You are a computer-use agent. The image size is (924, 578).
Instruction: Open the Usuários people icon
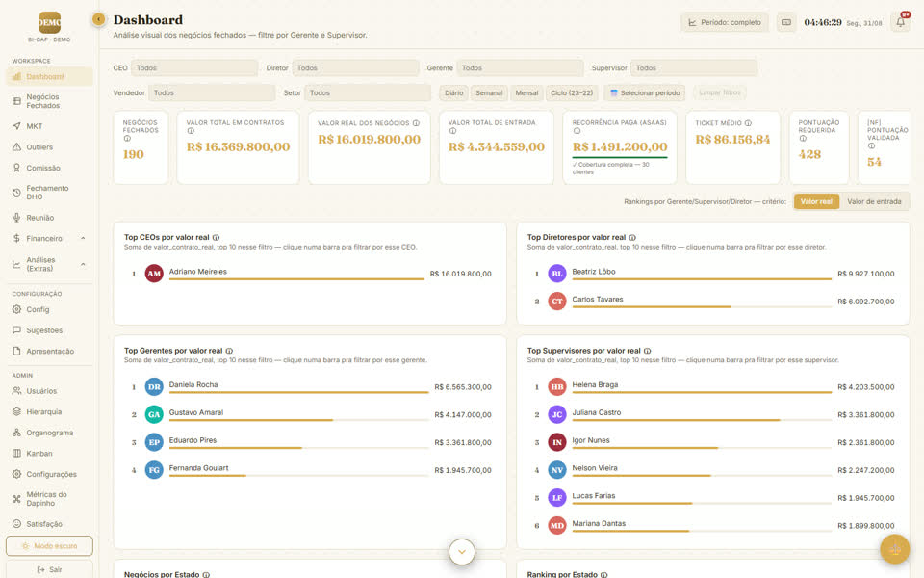[x=16, y=391]
